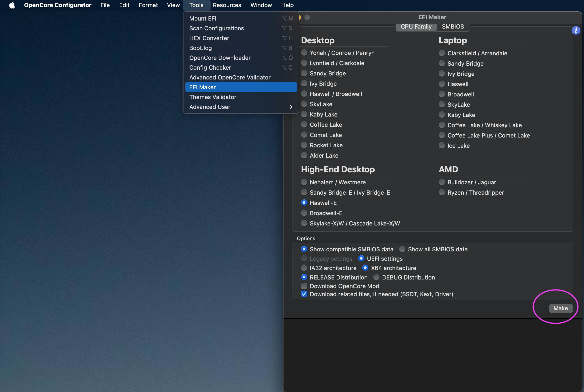This screenshot has width=584, height=392.
Task: Select the Haswell-E radio button
Action: 304,202
